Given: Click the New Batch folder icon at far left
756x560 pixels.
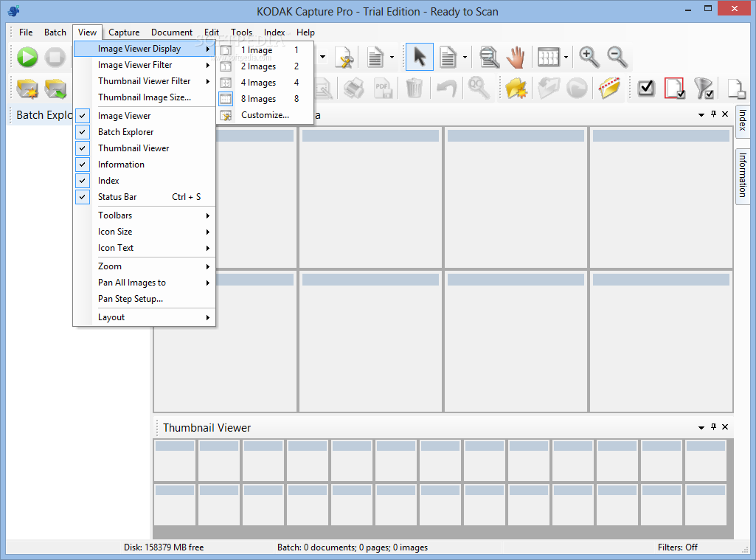Looking at the screenshot, I should pyautogui.click(x=27, y=89).
